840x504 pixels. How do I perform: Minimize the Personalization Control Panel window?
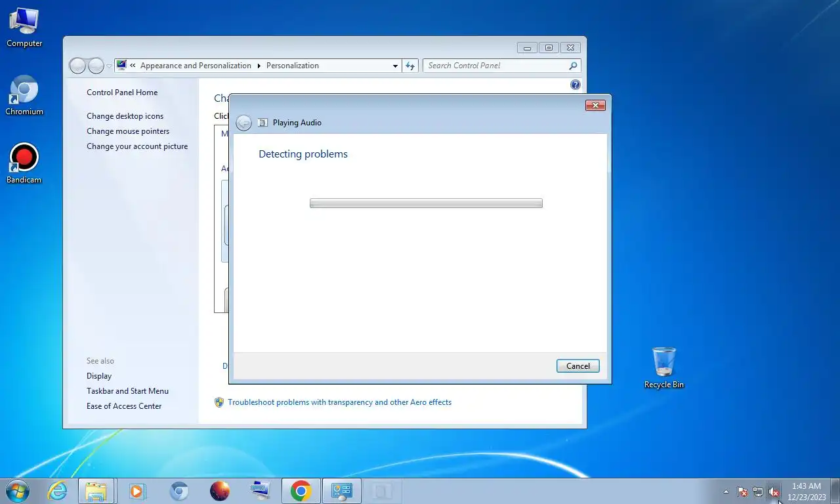click(x=527, y=48)
